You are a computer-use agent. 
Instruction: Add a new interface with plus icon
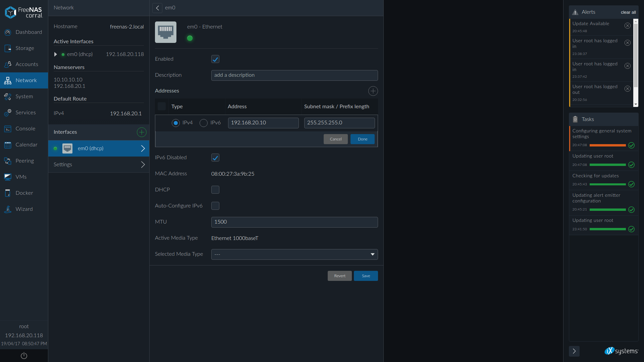142,132
